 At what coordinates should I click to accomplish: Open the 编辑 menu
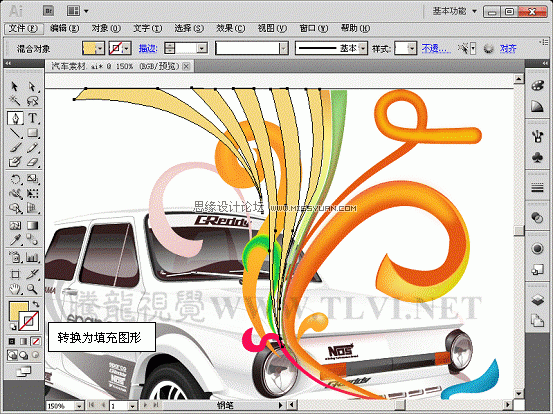[x=64, y=29]
